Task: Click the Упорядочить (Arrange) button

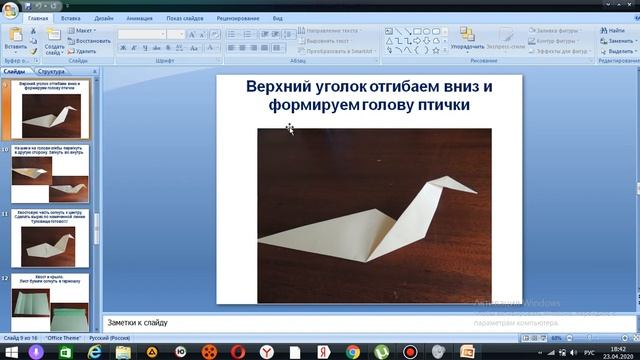Action: tap(467, 39)
